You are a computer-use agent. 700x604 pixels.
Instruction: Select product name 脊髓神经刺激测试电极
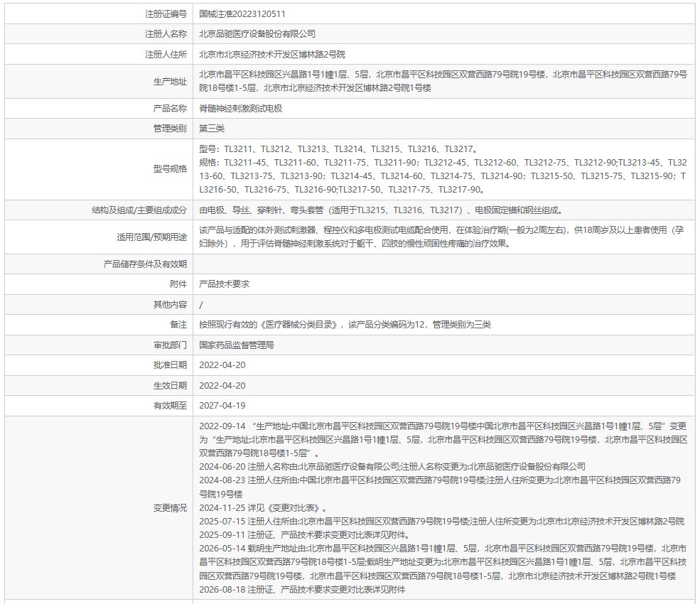(x=241, y=109)
